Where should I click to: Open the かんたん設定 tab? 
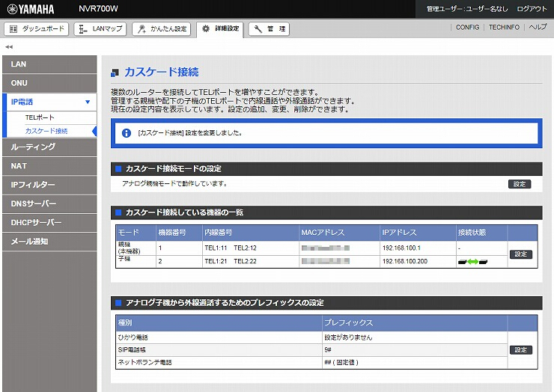pos(162,29)
